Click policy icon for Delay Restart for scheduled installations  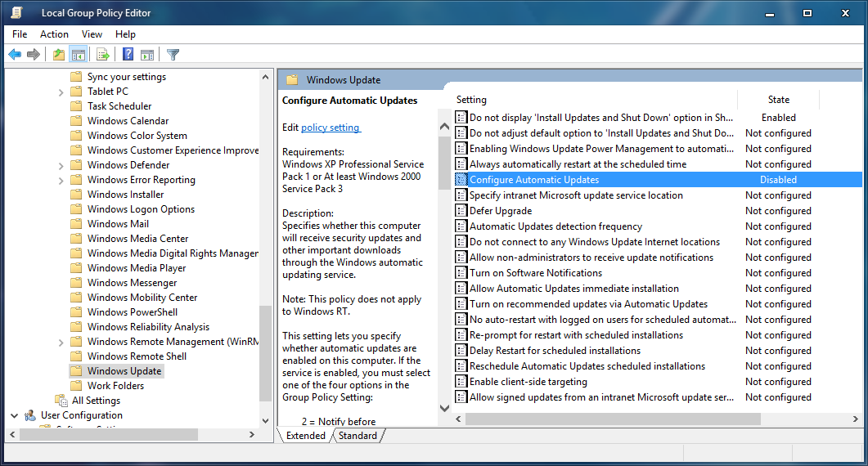(x=461, y=351)
